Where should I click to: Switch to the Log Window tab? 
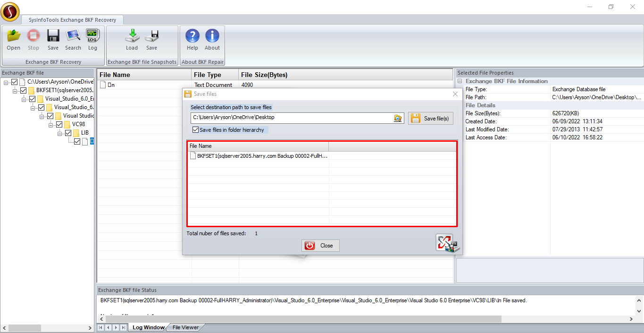pyautogui.click(x=148, y=327)
